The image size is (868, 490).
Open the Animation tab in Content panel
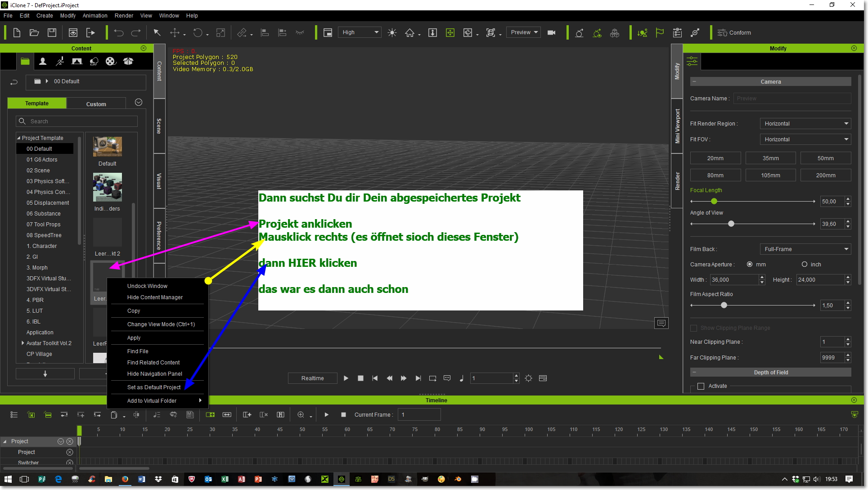click(x=60, y=61)
